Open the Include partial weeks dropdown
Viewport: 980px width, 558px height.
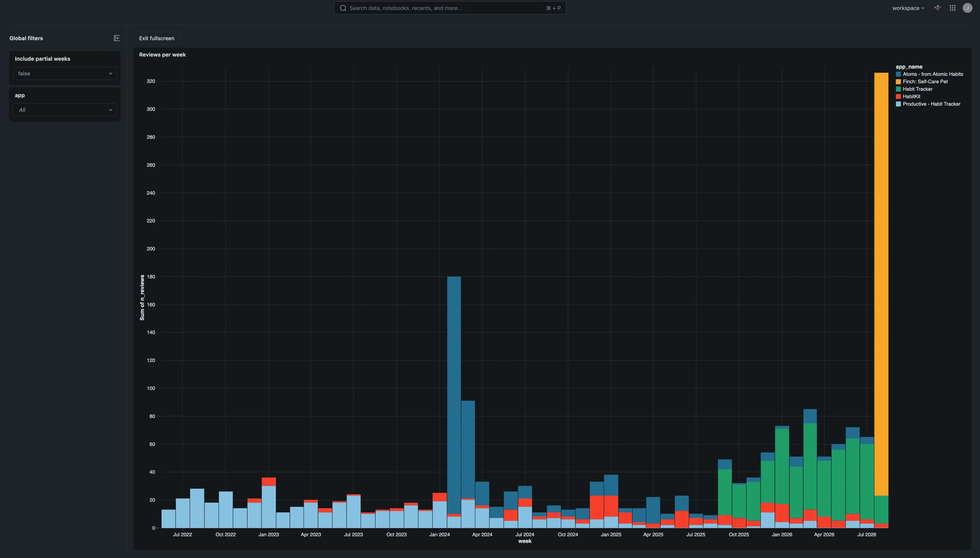pos(65,73)
